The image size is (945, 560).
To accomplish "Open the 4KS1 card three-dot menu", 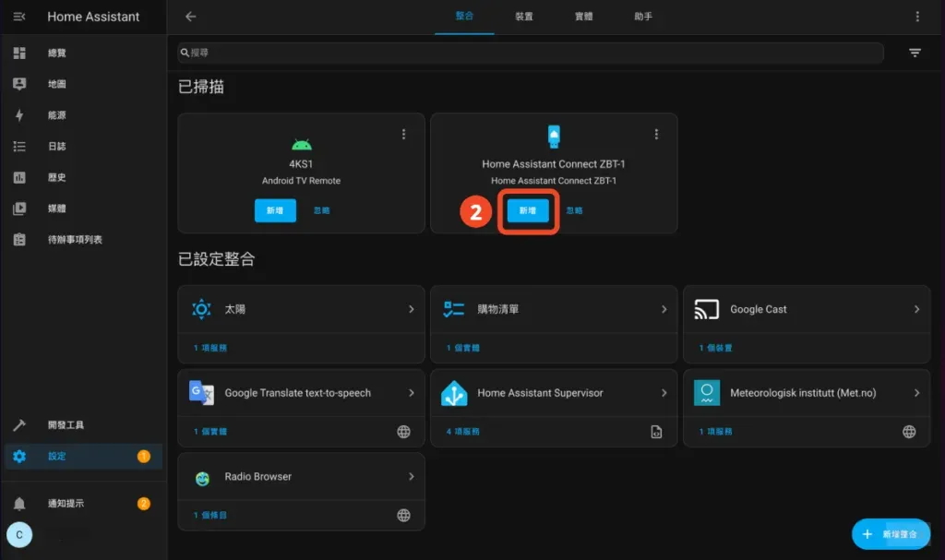I will pos(403,134).
